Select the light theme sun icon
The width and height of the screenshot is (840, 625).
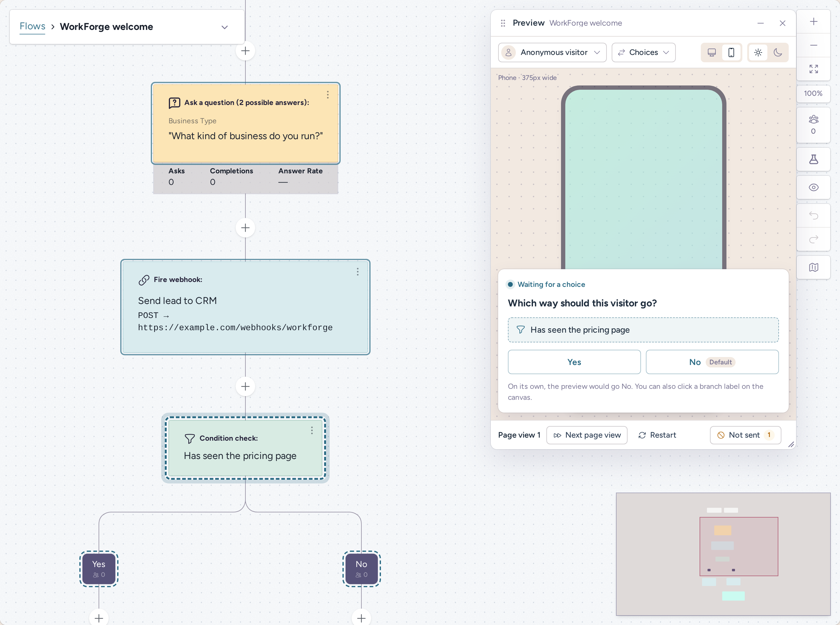tap(758, 52)
